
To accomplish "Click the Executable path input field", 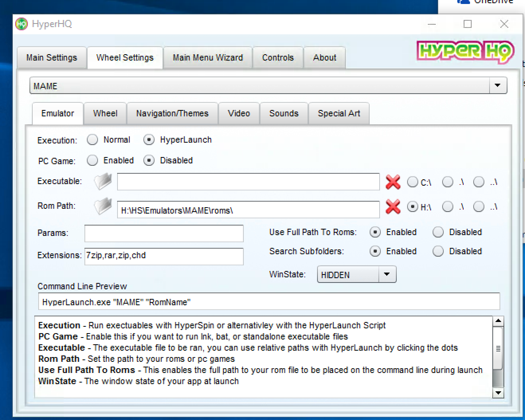I will [x=248, y=182].
